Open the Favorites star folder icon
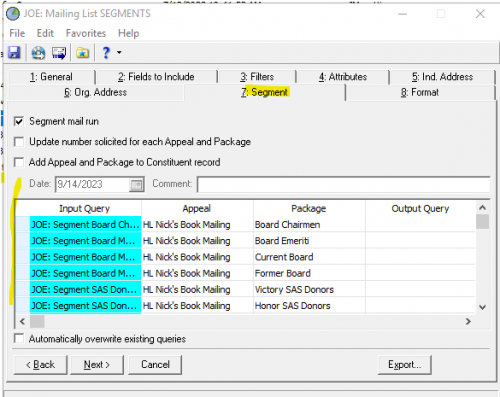 coord(82,53)
